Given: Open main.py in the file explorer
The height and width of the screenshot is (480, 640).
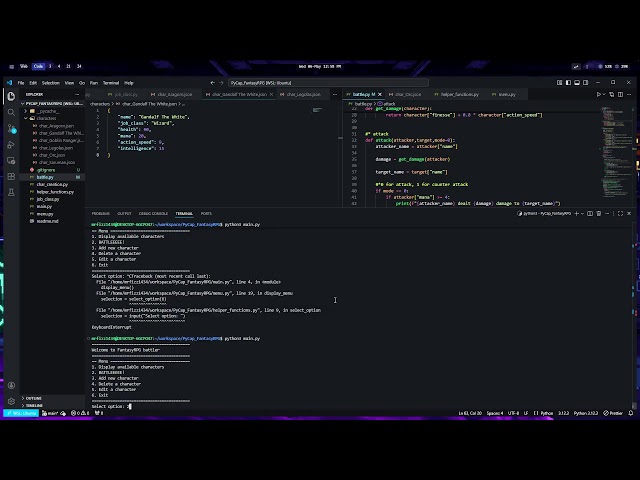Looking at the screenshot, I should (x=44, y=207).
